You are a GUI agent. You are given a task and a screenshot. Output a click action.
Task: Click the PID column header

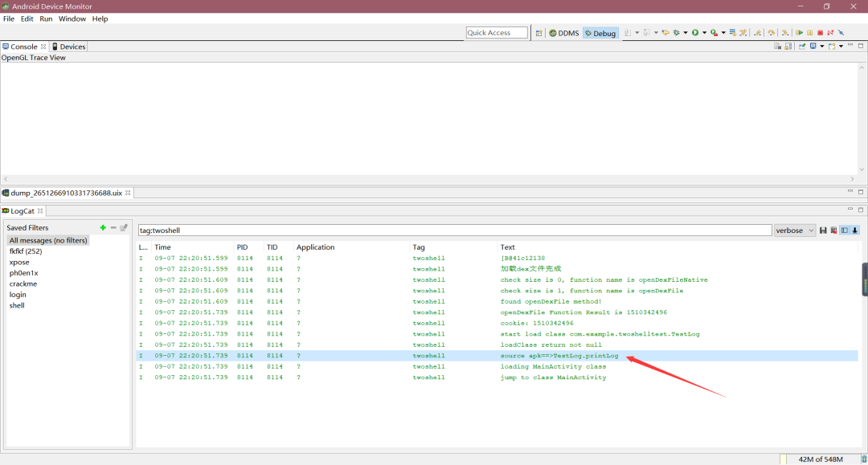tap(243, 247)
